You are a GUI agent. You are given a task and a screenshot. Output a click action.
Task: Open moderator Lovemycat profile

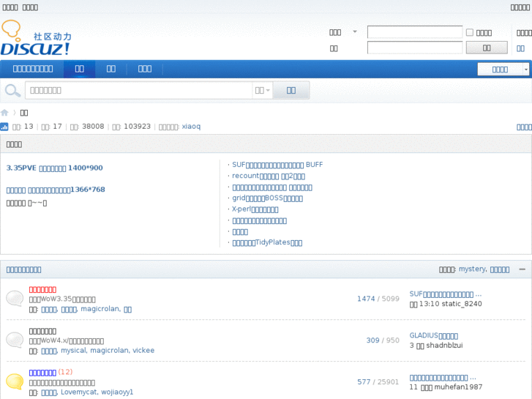click(x=79, y=392)
